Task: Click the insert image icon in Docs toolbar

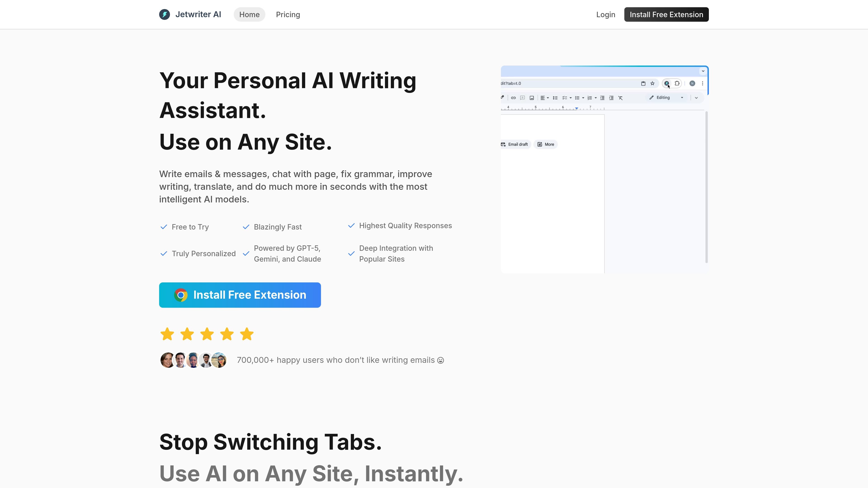Action: pos(532,98)
